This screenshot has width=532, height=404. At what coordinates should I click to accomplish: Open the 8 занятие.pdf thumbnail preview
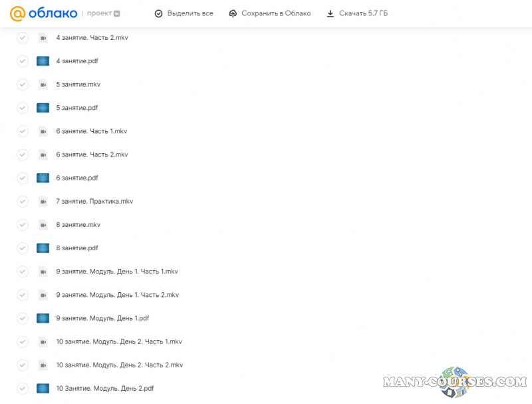coord(43,248)
